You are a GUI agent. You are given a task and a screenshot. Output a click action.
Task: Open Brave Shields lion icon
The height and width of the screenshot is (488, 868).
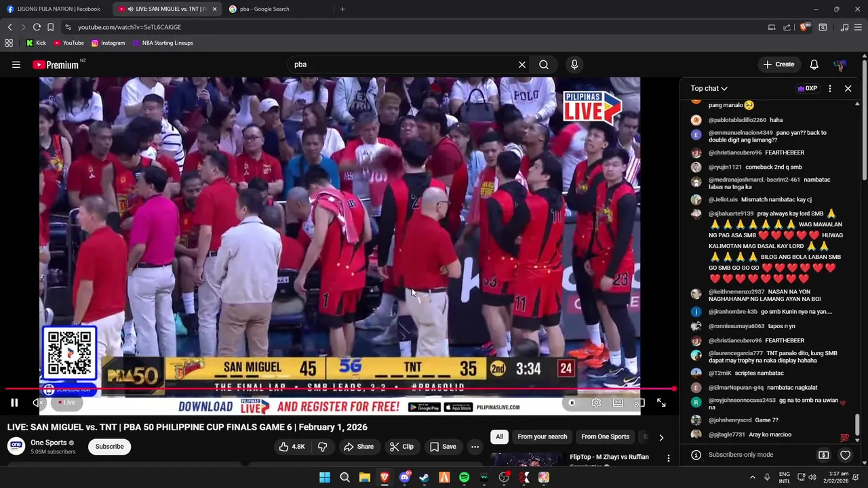(x=804, y=27)
